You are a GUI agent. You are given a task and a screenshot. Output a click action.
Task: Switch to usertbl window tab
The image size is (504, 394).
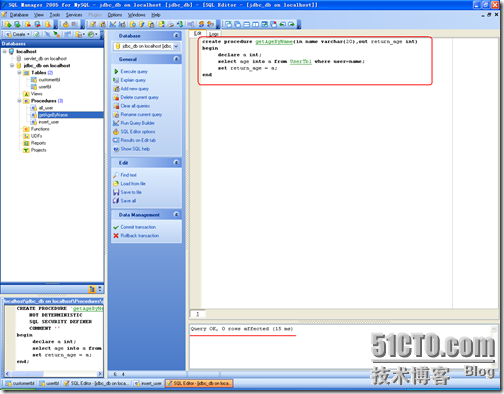[x=49, y=383]
